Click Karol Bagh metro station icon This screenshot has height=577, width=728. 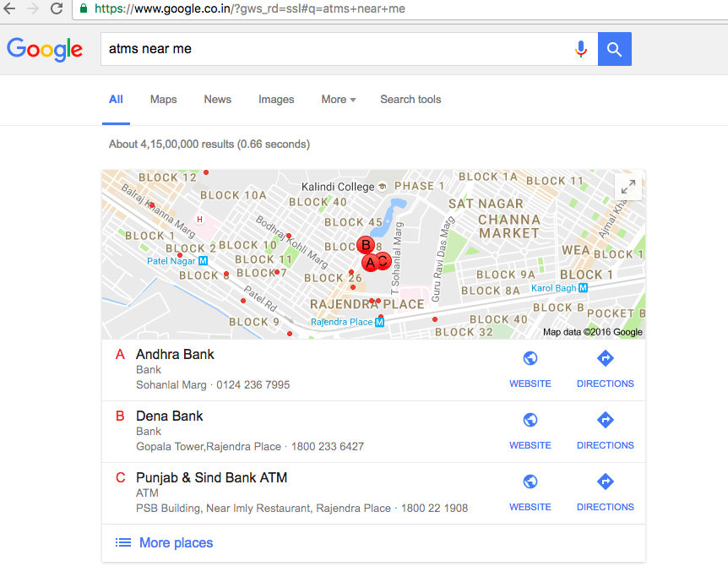(583, 288)
